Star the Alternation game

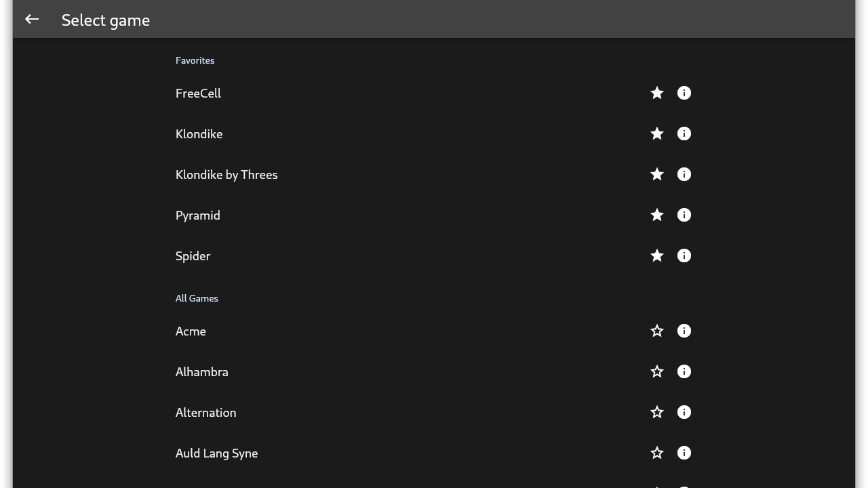tap(656, 412)
